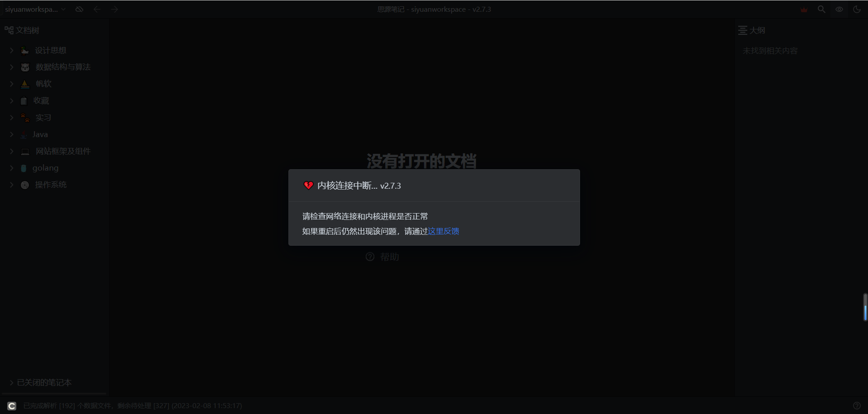This screenshot has width=868, height=414.
Task: Click the 内核连接中断 dialog title
Action: (359, 186)
